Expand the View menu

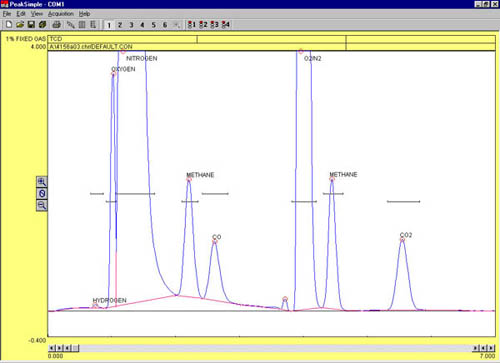pos(37,14)
